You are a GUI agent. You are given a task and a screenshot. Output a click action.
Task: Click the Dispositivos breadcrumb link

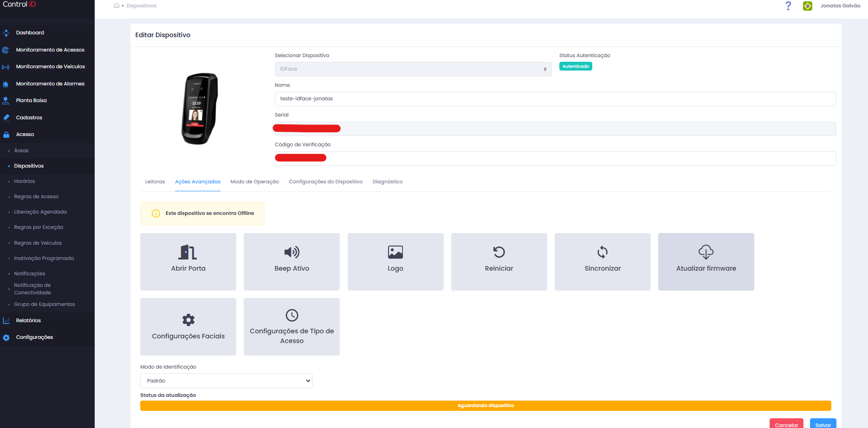coord(142,6)
